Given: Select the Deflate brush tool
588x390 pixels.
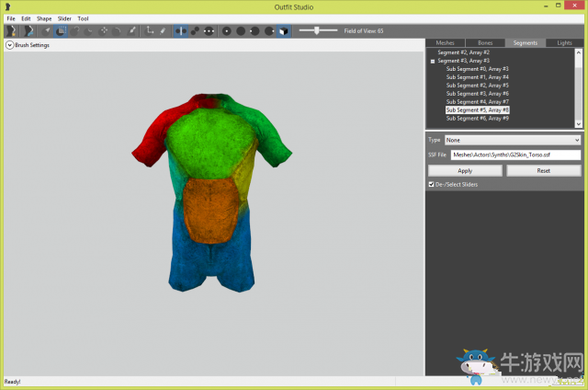Looking at the screenshot, I should pos(89,31).
